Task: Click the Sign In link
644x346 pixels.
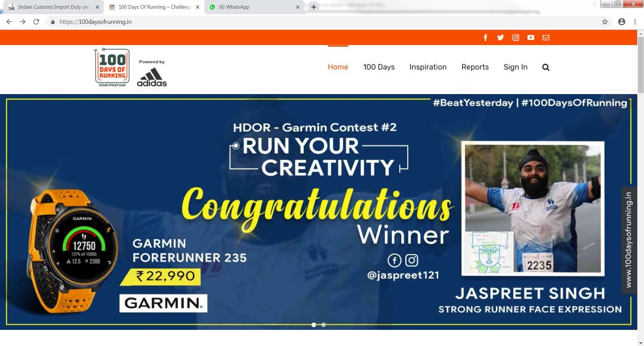Action: [515, 67]
